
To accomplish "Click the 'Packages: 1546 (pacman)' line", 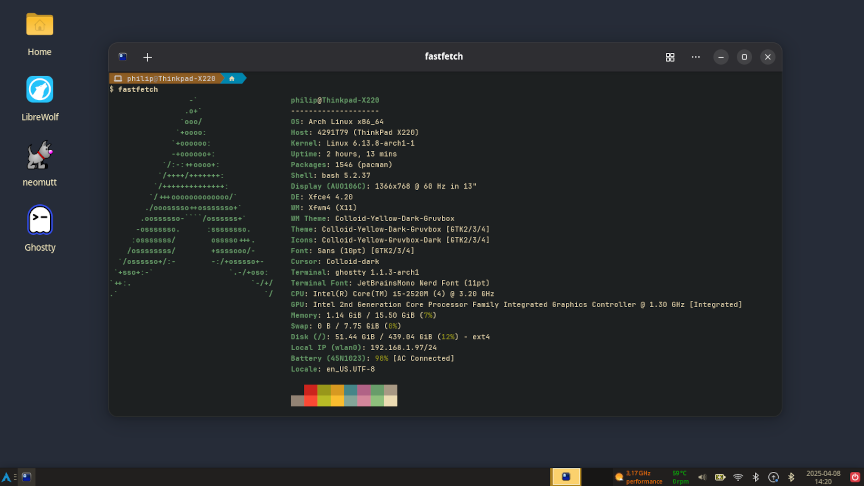I will tap(342, 165).
